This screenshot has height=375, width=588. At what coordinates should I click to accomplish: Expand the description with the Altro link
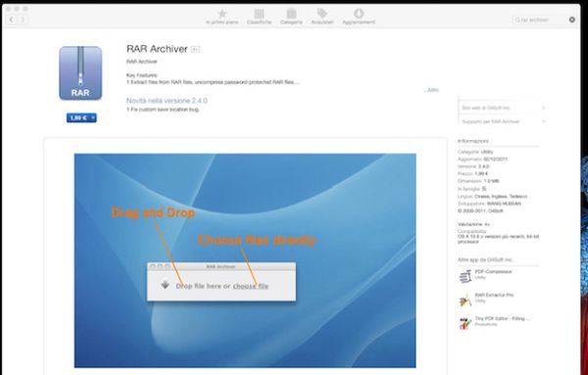[x=431, y=90]
